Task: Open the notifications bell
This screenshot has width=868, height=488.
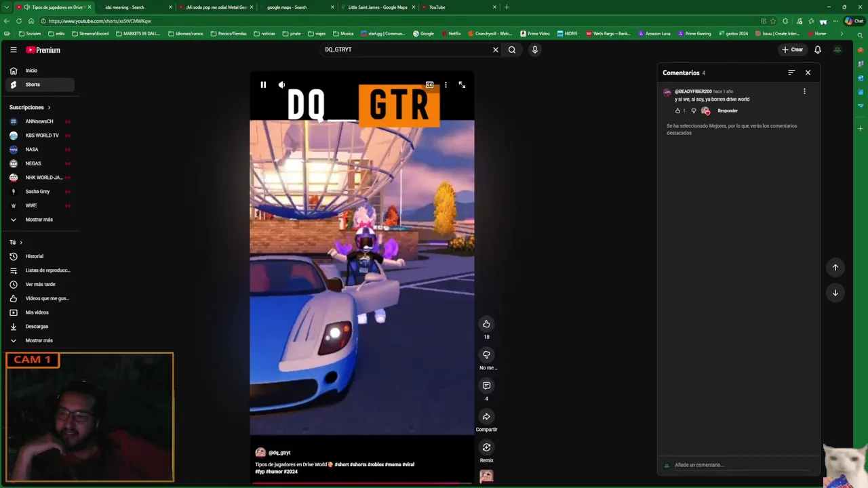Action: tap(817, 49)
